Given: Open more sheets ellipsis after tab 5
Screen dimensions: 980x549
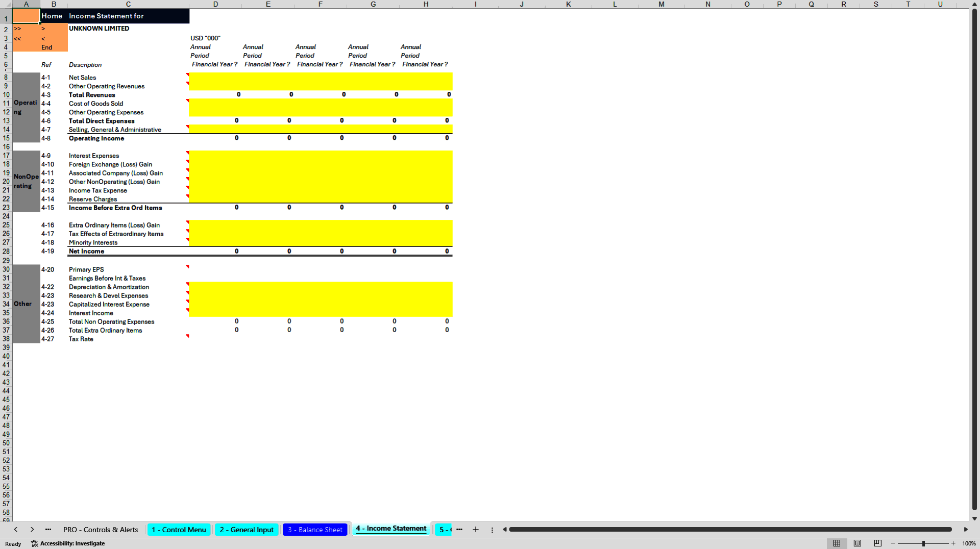Looking at the screenshot, I should pyautogui.click(x=459, y=530).
